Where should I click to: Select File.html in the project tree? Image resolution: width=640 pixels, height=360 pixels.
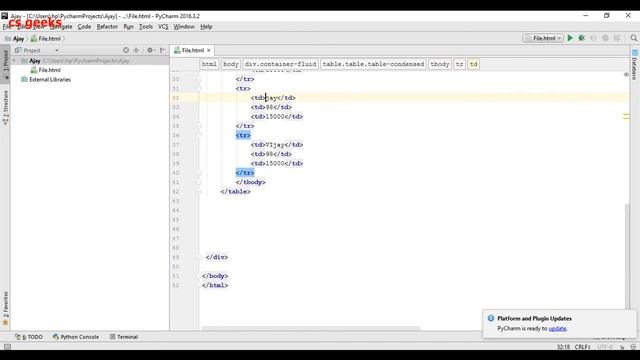click(49, 70)
